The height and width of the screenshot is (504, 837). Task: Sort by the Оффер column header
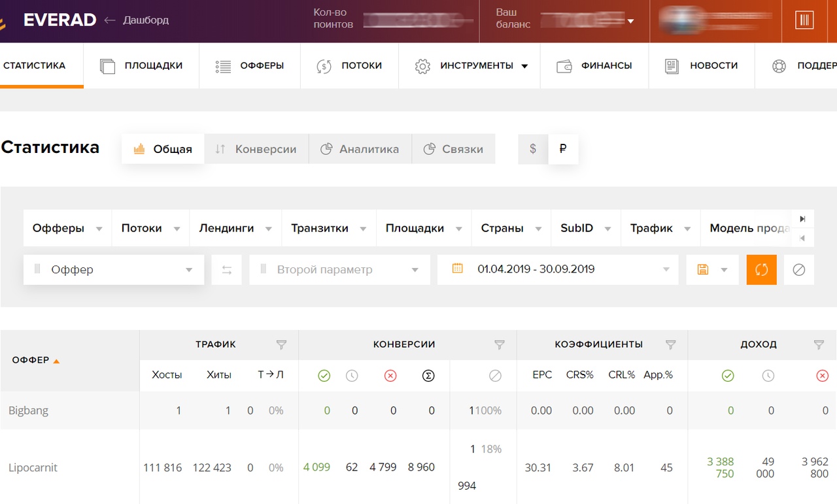(x=36, y=360)
